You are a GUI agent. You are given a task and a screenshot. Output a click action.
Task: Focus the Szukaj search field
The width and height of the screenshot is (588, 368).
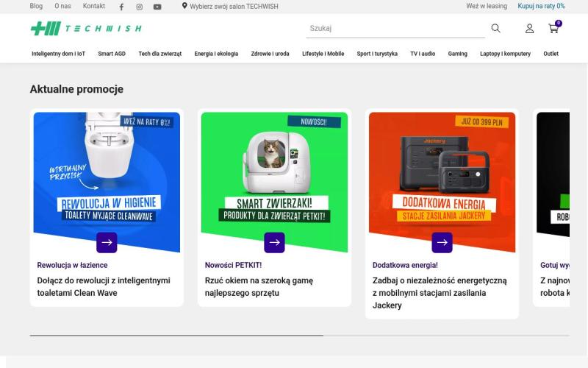pyautogui.click(x=393, y=29)
